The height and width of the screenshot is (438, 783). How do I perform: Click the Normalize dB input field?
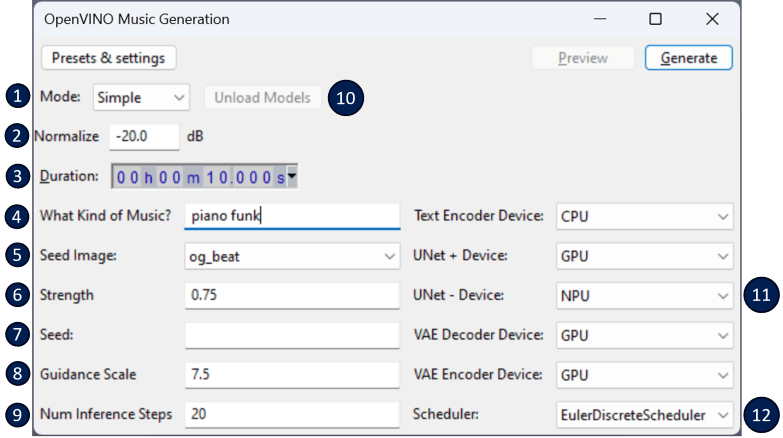coord(143,136)
